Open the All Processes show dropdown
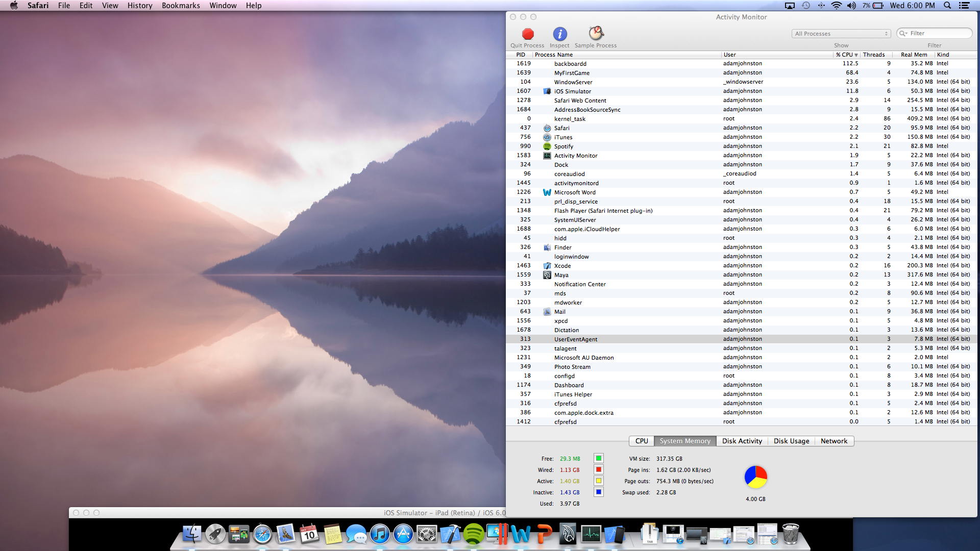This screenshot has width=980, height=551. point(841,34)
